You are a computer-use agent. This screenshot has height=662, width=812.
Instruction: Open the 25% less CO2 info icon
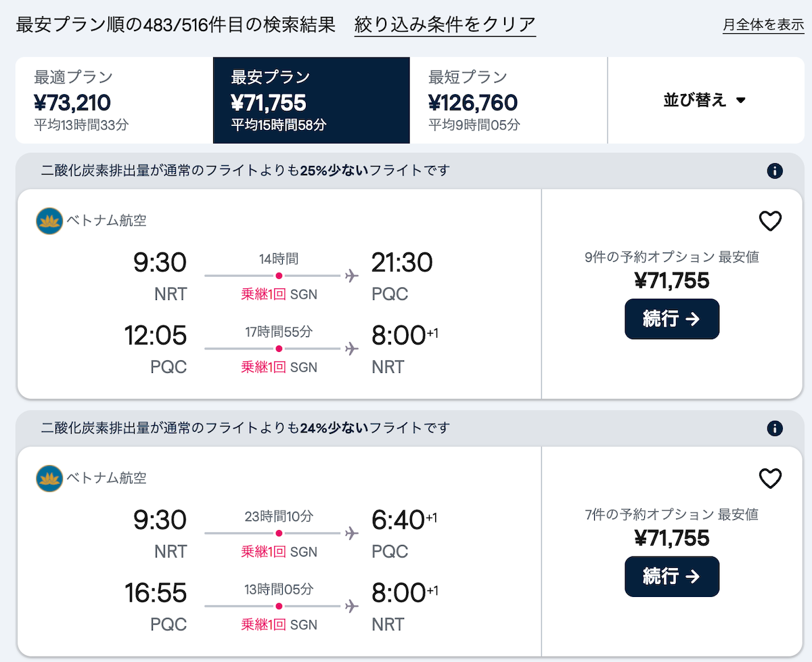click(775, 171)
